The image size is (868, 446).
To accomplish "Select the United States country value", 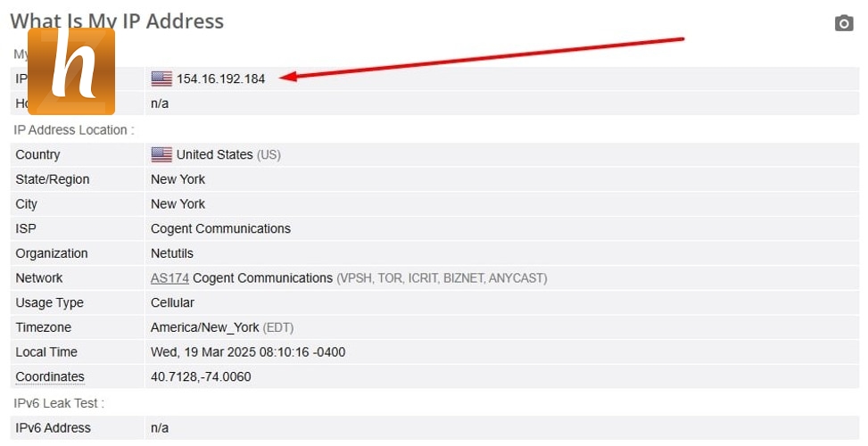I will click(x=214, y=154).
